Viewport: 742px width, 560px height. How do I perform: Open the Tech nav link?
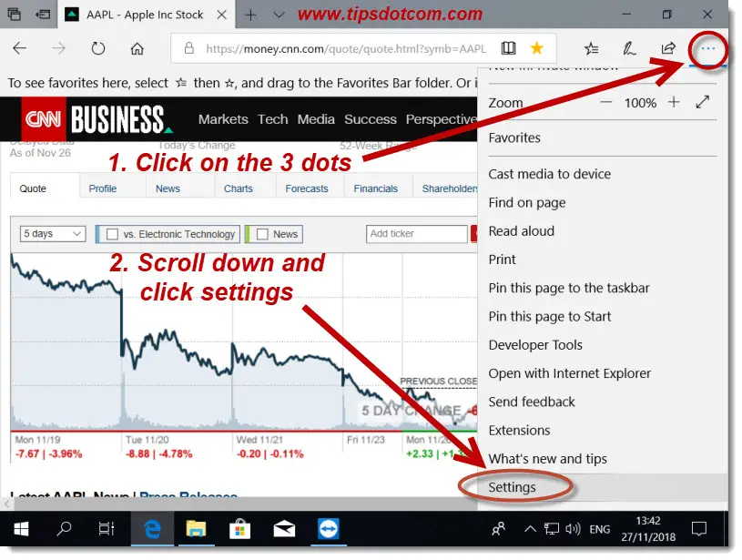[272, 119]
